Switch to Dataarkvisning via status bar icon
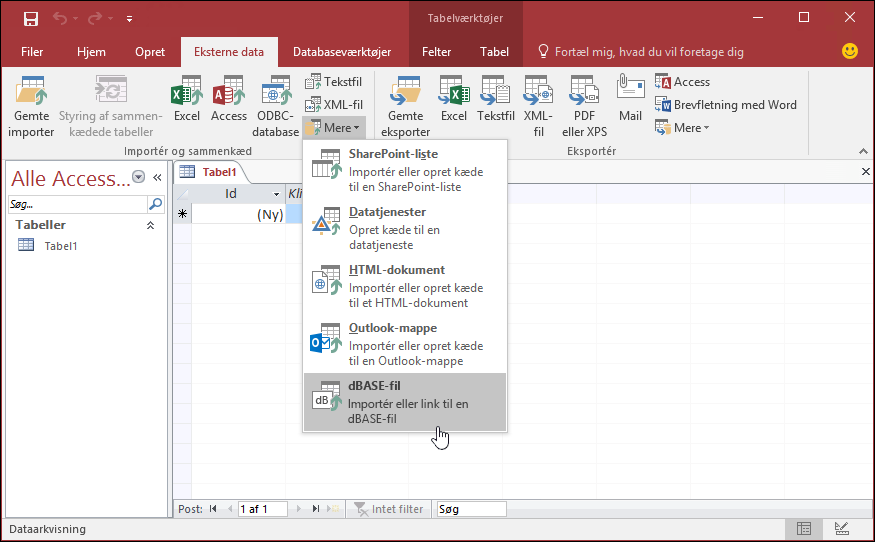The width and height of the screenshot is (875, 542). 804,529
